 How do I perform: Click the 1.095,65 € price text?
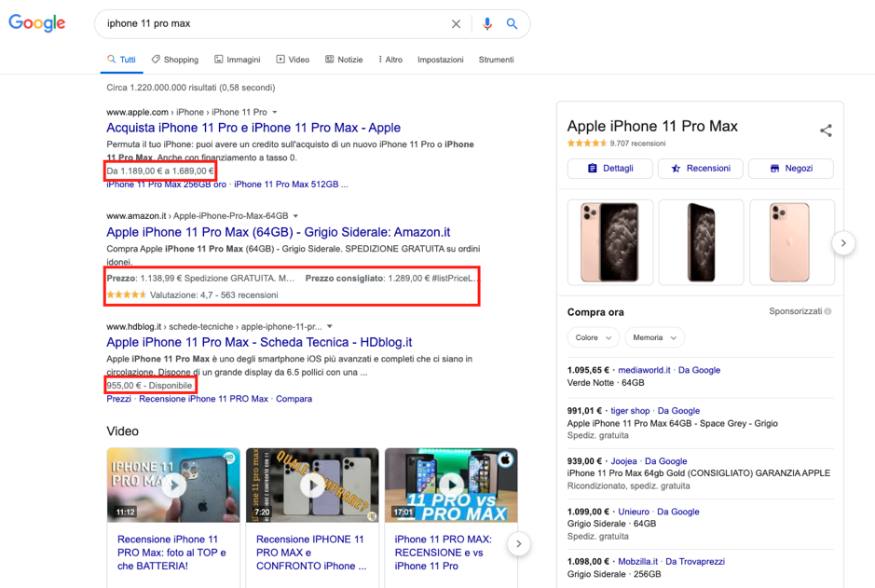point(588,370)
